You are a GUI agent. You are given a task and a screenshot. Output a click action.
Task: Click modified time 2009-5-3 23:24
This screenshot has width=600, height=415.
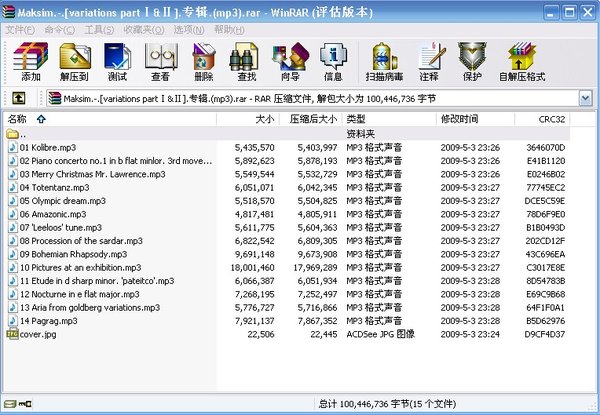coord(470,334)
